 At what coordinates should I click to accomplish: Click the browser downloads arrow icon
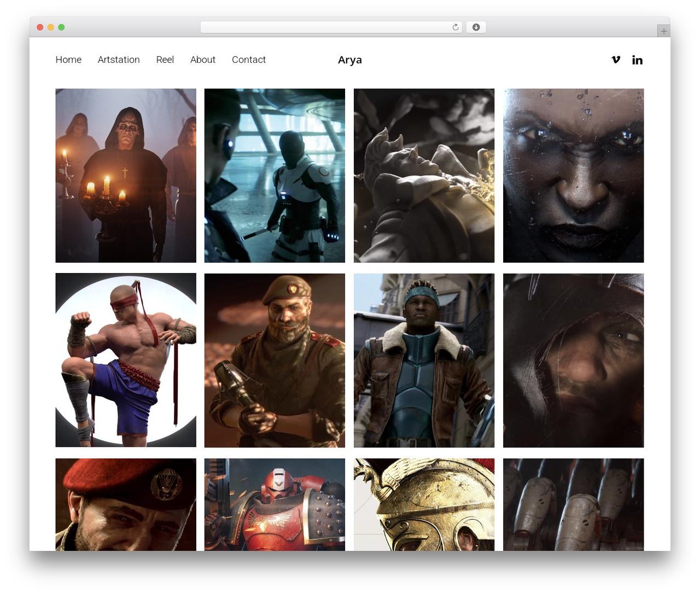point(476,27)
